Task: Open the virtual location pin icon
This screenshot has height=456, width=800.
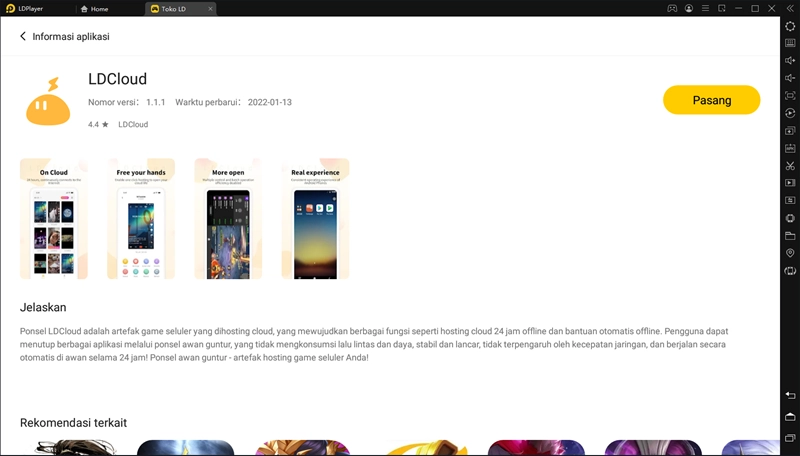Action: click(790, 253)
